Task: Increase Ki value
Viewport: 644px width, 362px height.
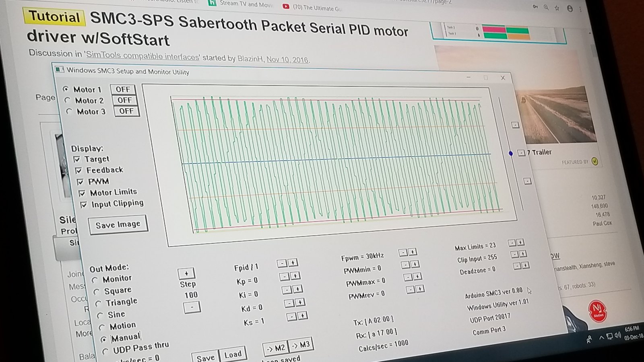Action: (x=297, y=289)
